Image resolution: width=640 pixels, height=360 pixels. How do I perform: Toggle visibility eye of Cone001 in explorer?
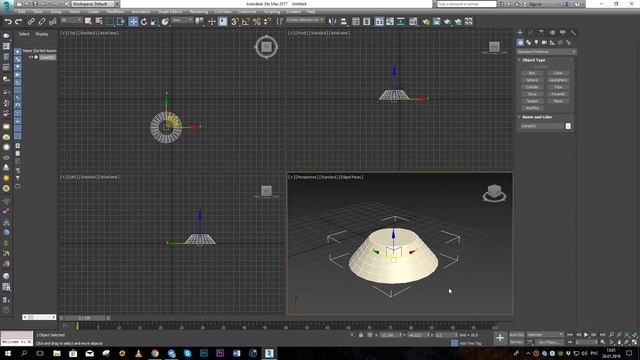[30, 57]
